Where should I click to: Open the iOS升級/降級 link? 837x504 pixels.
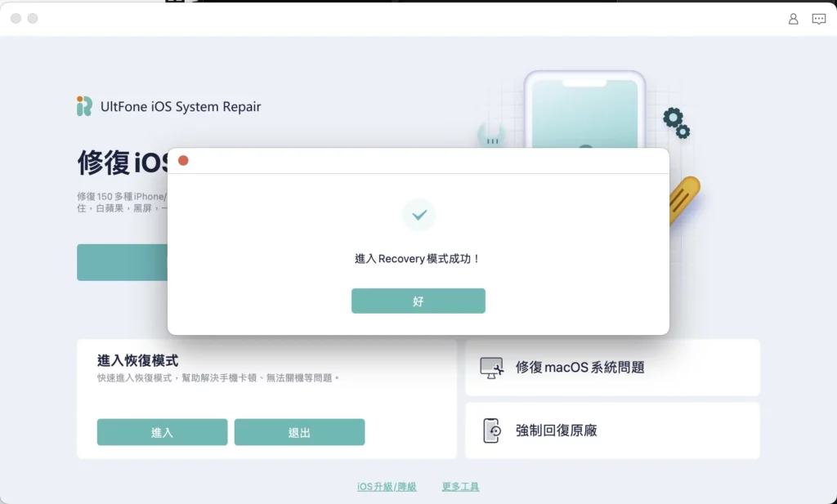[x=387, y=486]
